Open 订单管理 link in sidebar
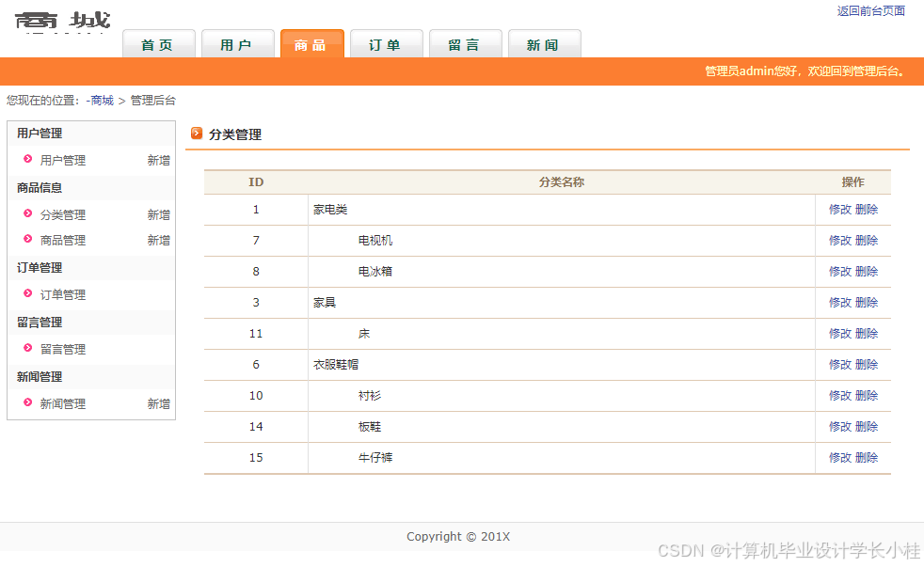This screenshot has width=924, height=567. pyautogui.click(x=63, y=294)
